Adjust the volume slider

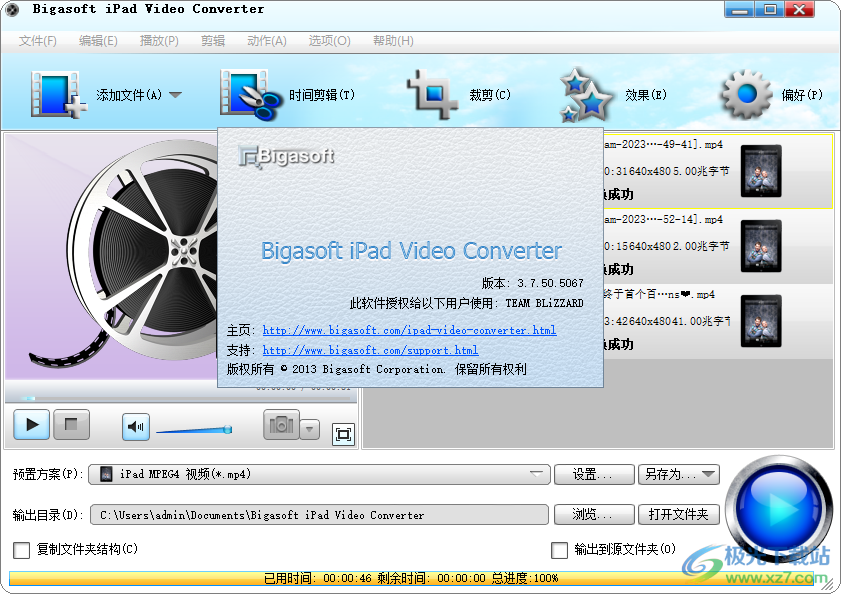[x=194, y=428]
